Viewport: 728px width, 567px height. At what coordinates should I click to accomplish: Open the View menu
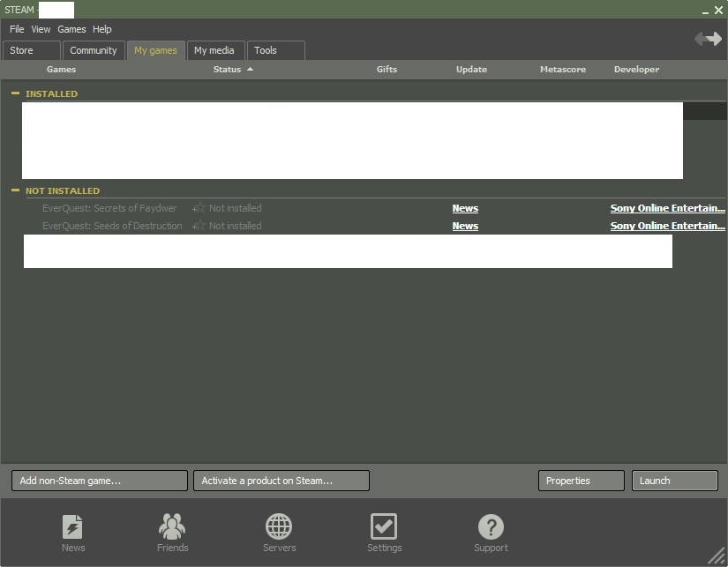coord(41,29)
